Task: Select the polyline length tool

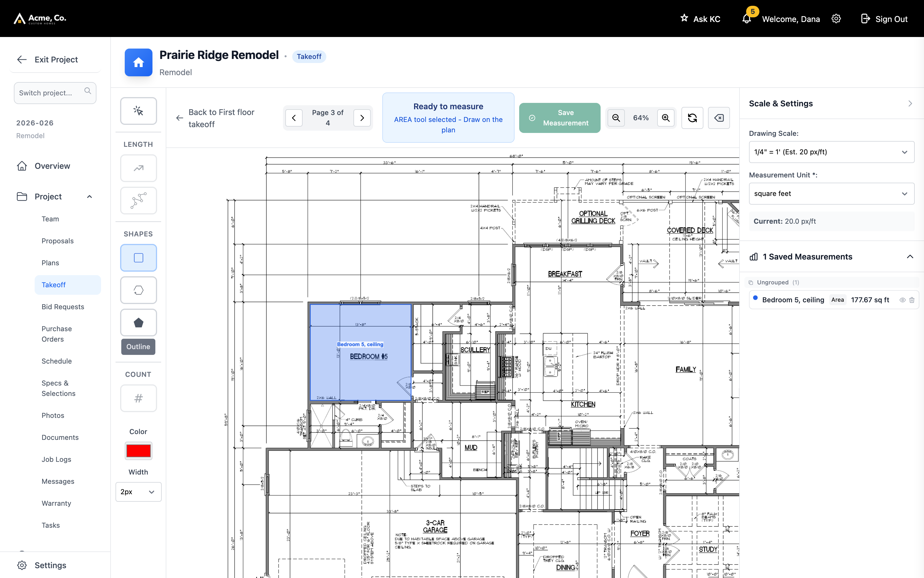Action: (138, 200)
